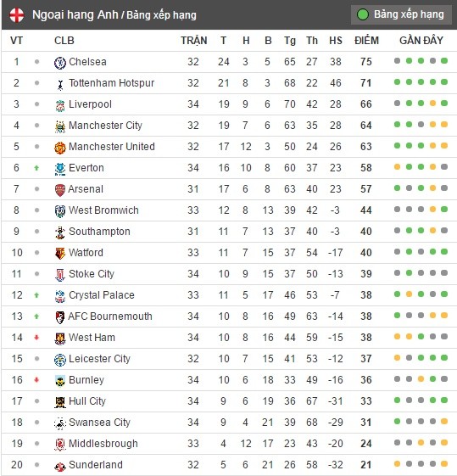Click the Tottenham Hotspur club crest
Viewport: 457px width, 476px height.
60,84
